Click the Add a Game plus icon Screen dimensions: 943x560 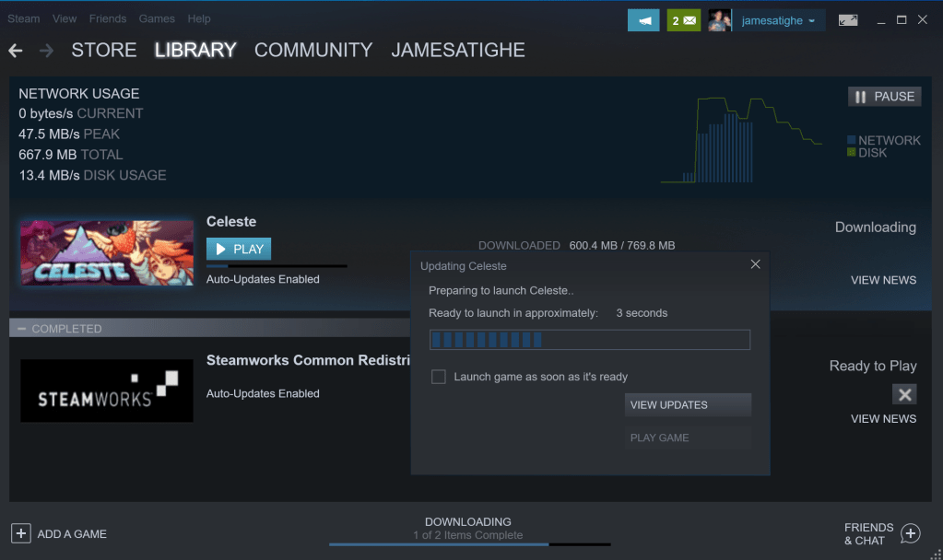pos(21,533)
